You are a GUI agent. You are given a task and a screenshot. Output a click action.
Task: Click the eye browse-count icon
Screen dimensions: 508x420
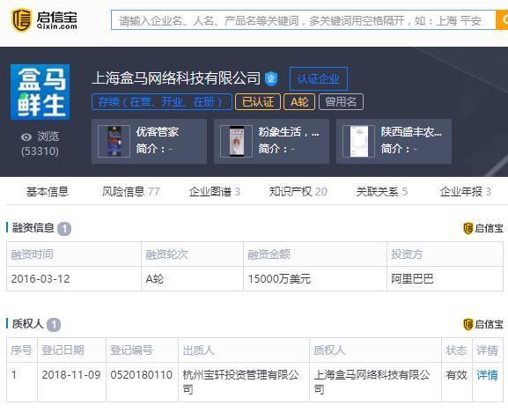coord(26,137)
